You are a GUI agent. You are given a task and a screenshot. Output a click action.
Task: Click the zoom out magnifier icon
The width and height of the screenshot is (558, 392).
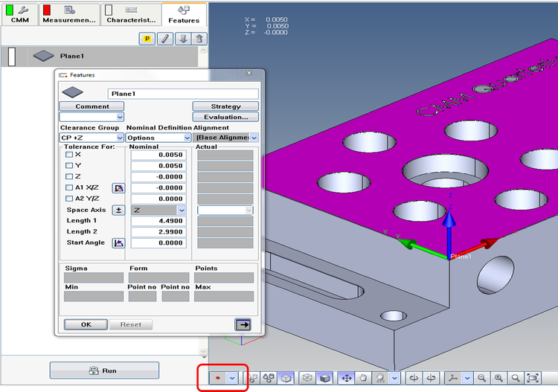pyautogui.click(x=481, y=378)
